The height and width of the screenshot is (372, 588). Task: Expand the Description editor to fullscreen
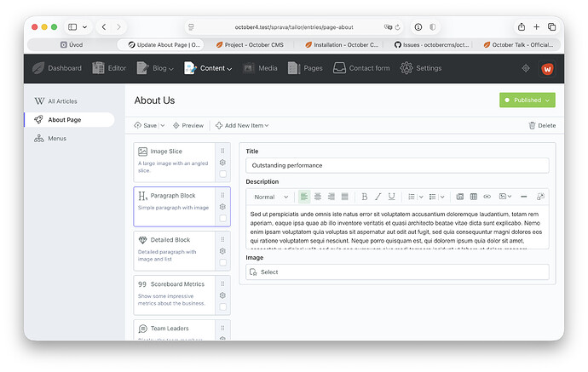click(x=540, y=197)
